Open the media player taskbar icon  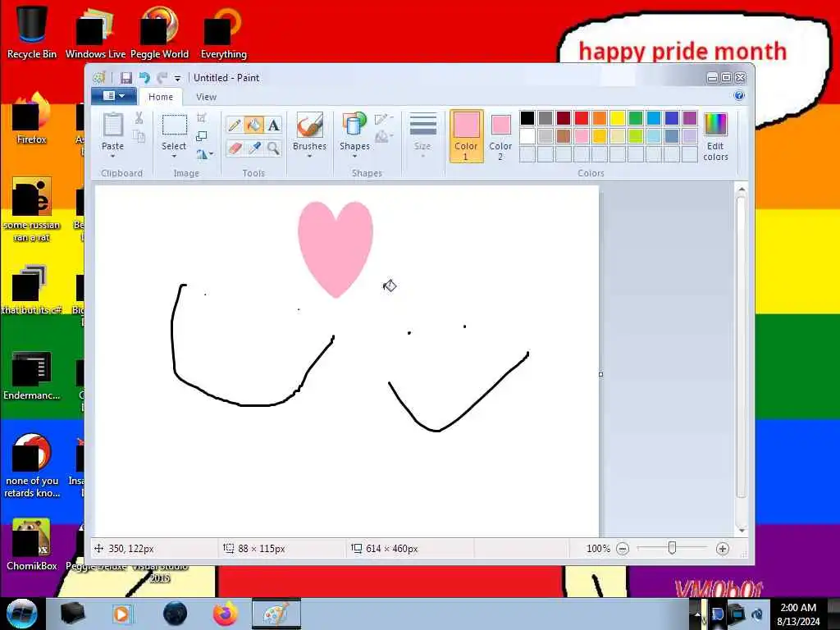click(122, 614)
